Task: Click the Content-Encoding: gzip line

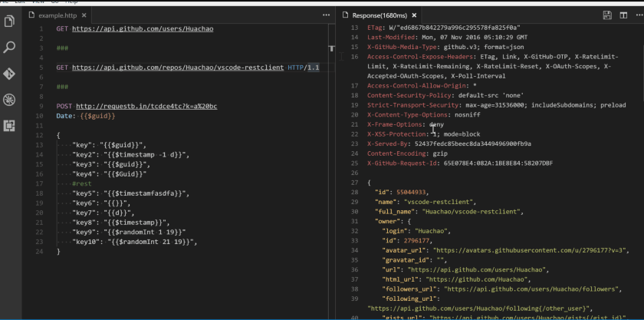Action: click(x=407, y=153)
